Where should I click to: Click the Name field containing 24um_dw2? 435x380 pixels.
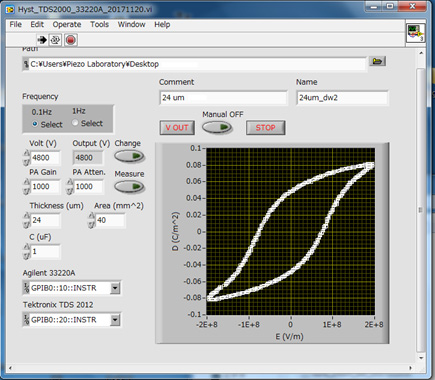(342, 98)
